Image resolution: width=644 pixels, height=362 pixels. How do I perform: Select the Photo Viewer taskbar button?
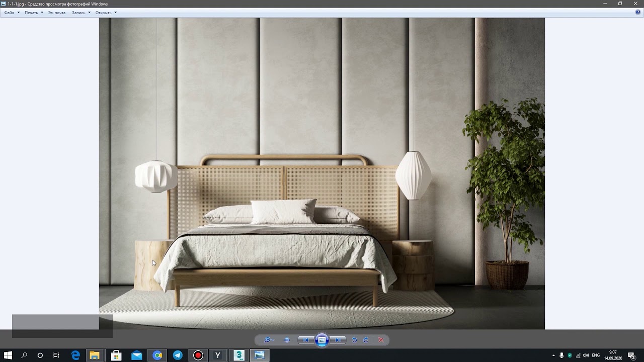[259, 355]
